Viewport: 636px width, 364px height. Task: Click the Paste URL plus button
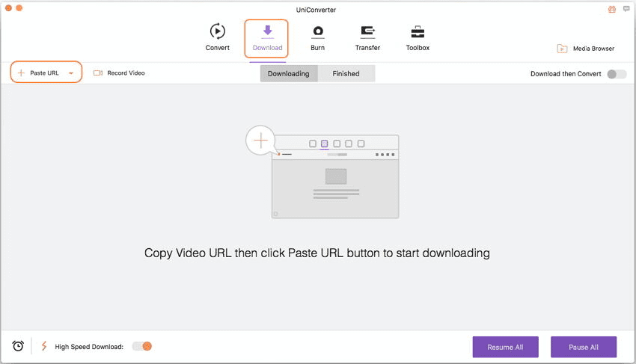click(22, 73)
